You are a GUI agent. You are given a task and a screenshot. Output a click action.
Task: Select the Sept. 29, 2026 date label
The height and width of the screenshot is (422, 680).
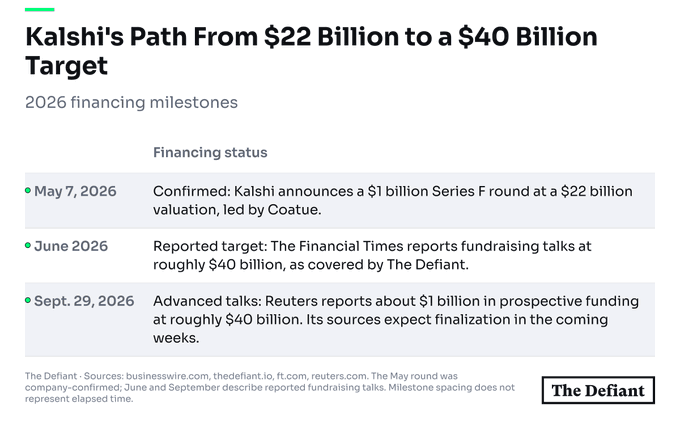[x=84, y=301]
